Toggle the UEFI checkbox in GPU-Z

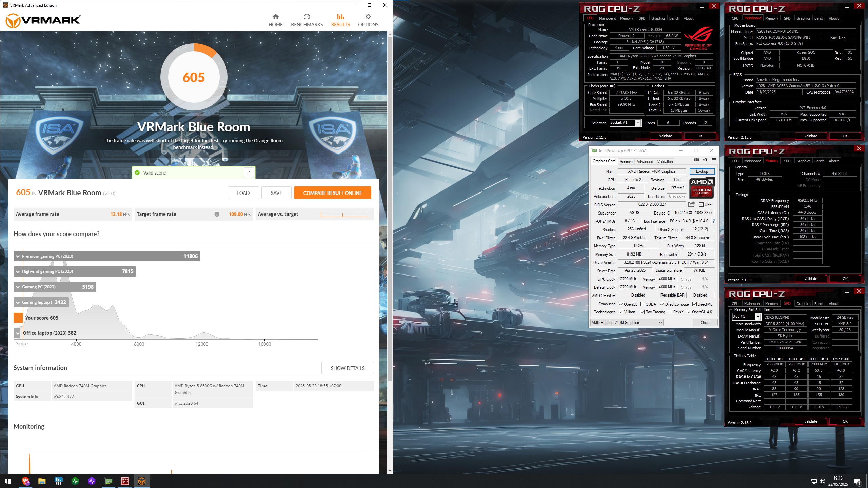(701, 205)
